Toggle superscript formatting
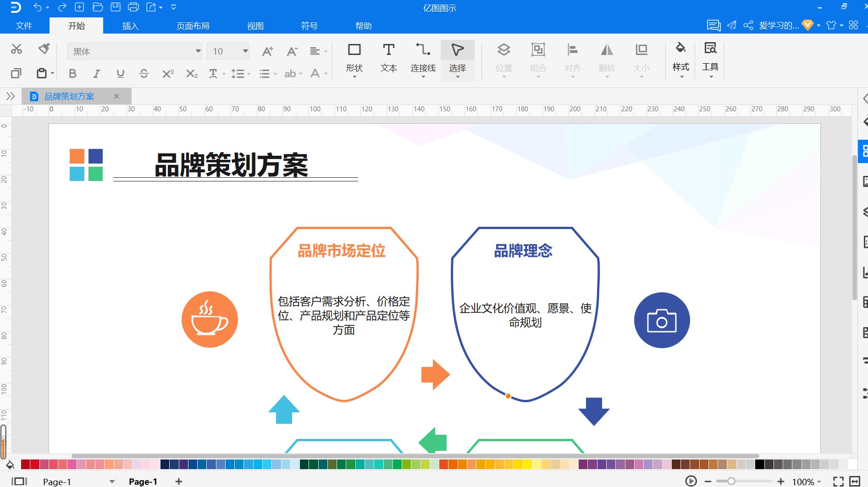This screenshot has height=487, width=868. click(x=168, y=73)
